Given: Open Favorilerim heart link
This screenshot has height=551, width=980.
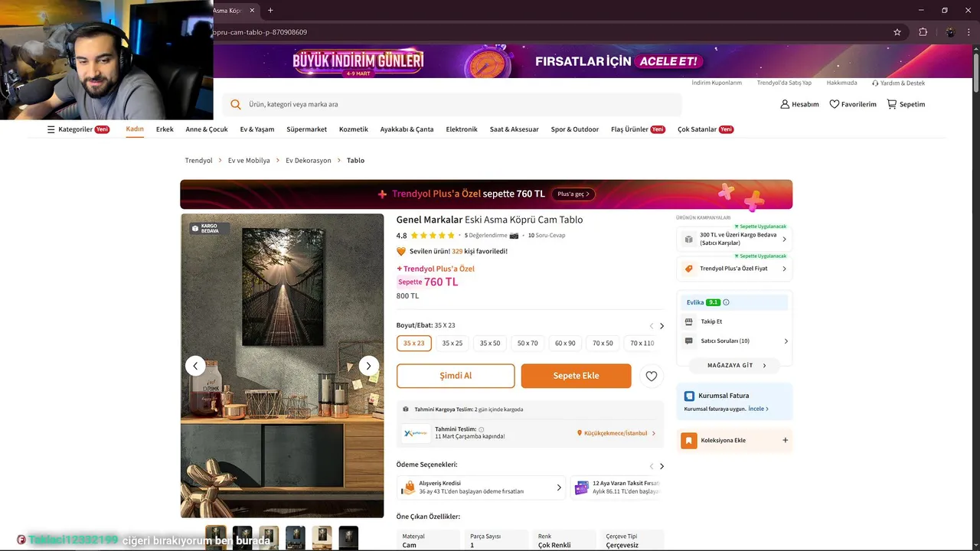Looking at the screenshot, I should pyautogui.click(x=853, y=104).
